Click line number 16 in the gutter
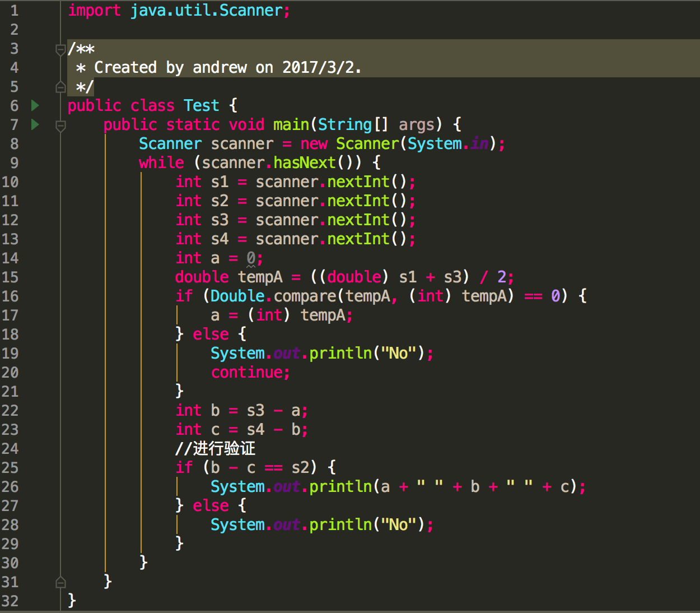 [10, 296]
